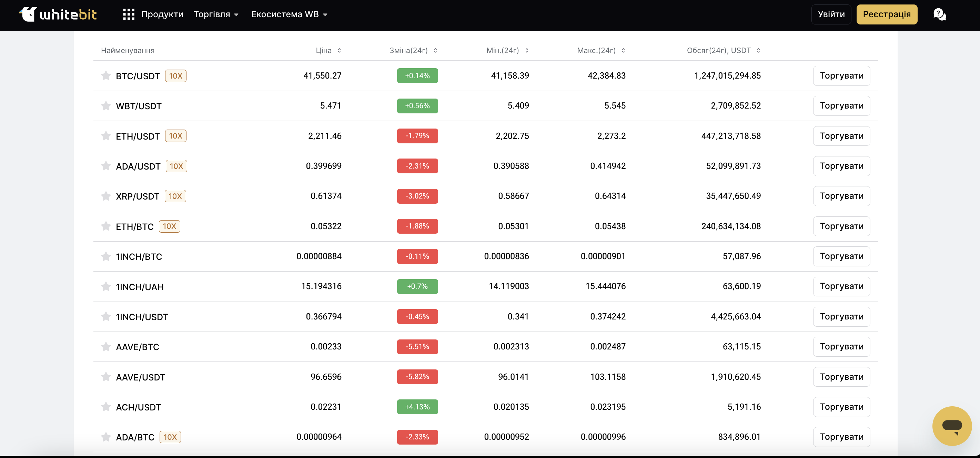This screenshot has height=458, width=980.
Task: Add AAVE/USDT to favorites
Action: (x=106, y=377)
